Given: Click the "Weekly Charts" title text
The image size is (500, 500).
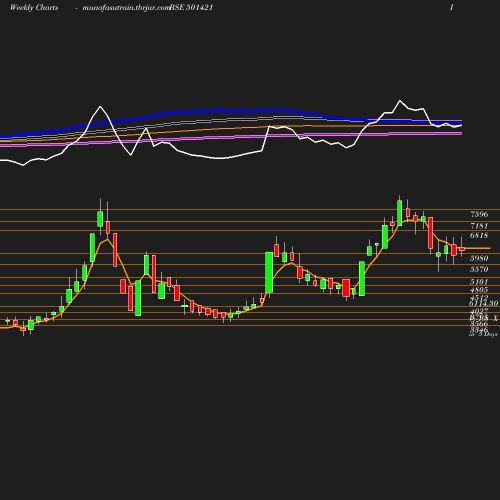Looking at the screenshot, I should [x=34, y=7].
